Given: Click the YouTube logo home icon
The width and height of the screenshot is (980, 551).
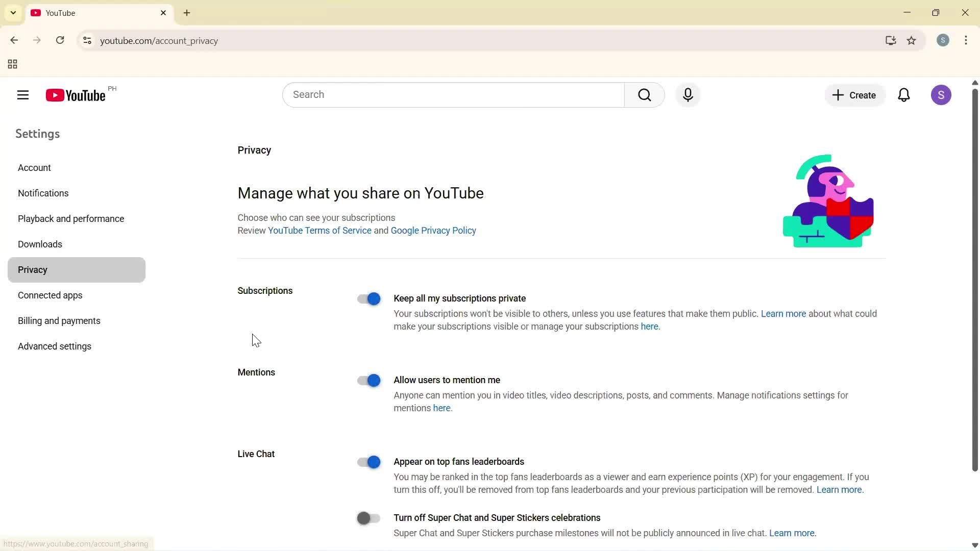Looking at the screenshot, I should coord(76,95).
